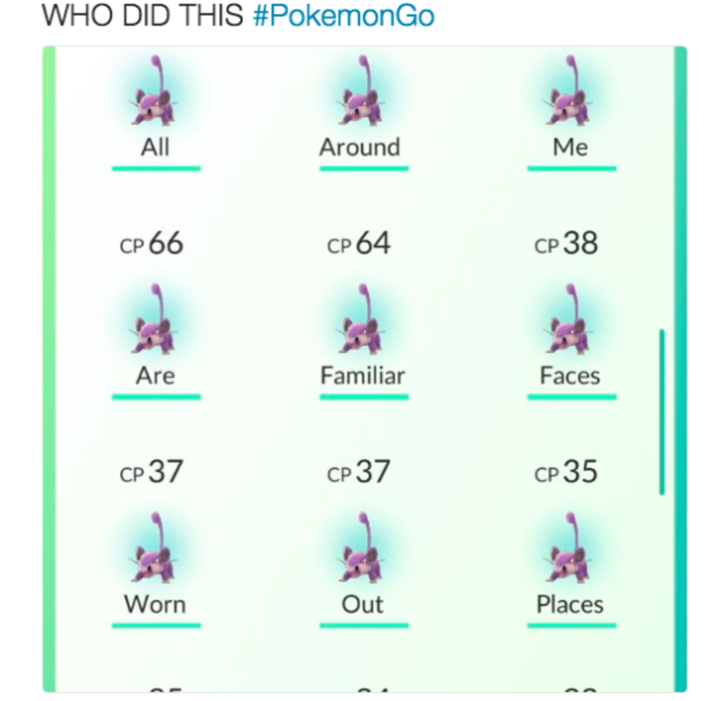This screenshot has height=701, width=728.
Task: Select the CP 38 label
Action: [x=566, y=244]
